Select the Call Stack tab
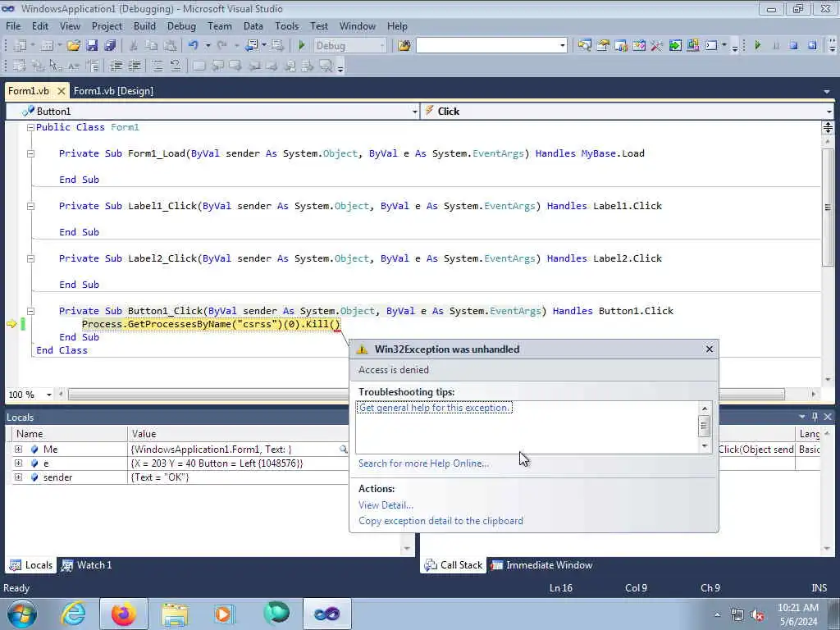840x630 pixels. point(453,565)
